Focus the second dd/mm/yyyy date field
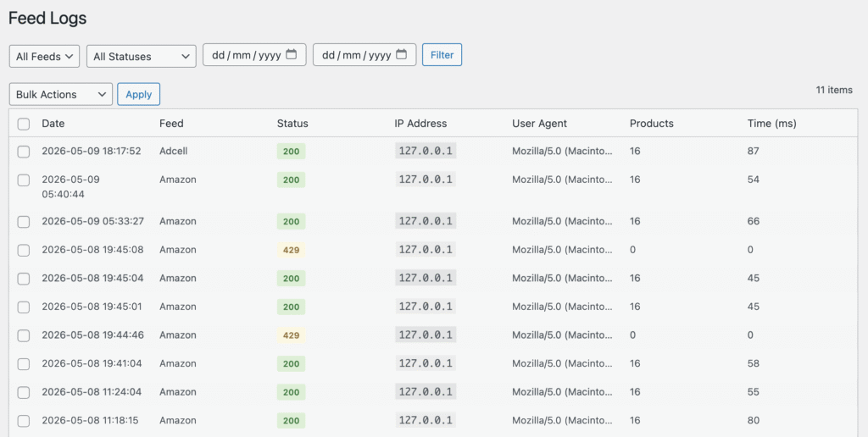 click(364, 55)
